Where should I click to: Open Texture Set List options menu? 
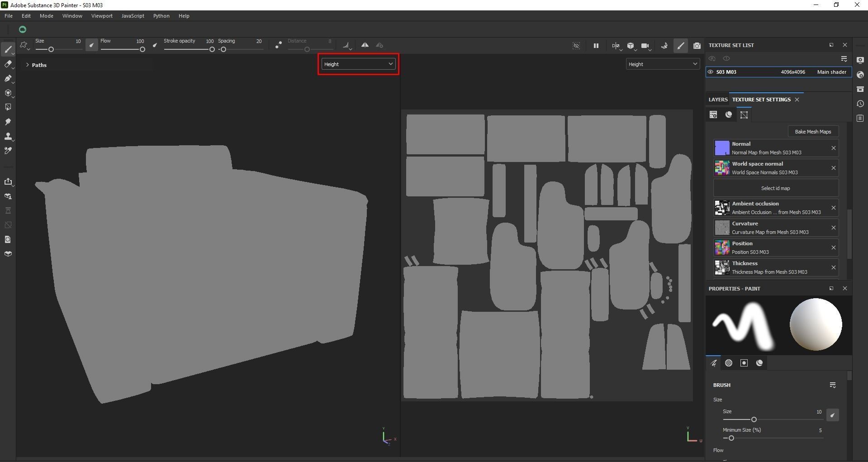pos(844,59)
